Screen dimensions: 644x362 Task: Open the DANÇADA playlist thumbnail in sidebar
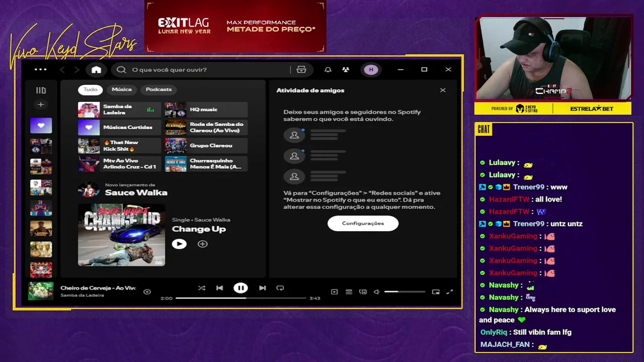tap(41, 270)
